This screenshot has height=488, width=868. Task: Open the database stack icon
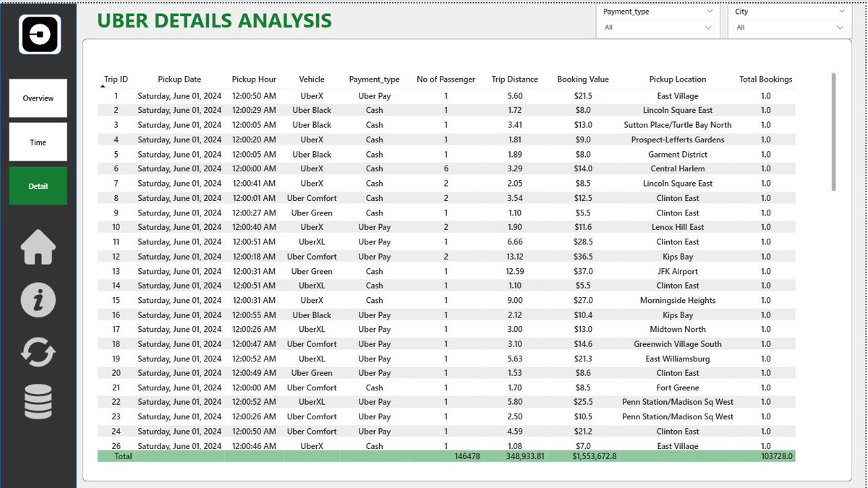pyautogui.click(x=38, y=402)
